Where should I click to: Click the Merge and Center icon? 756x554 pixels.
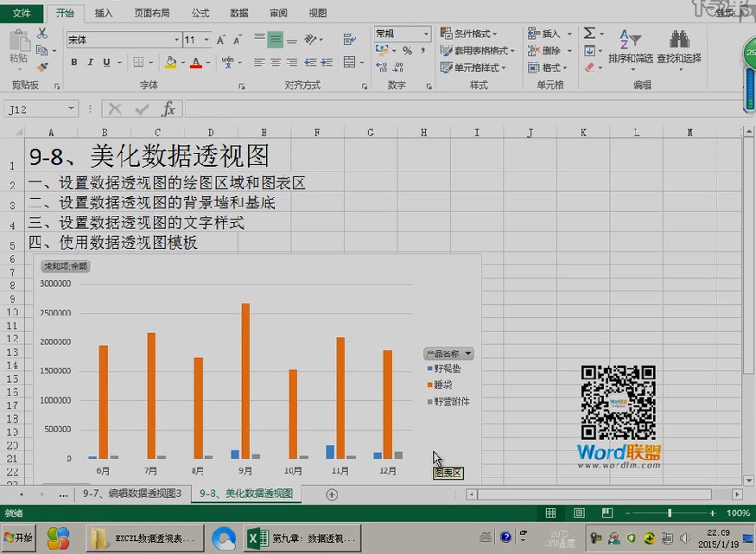[x=350, y=61]
